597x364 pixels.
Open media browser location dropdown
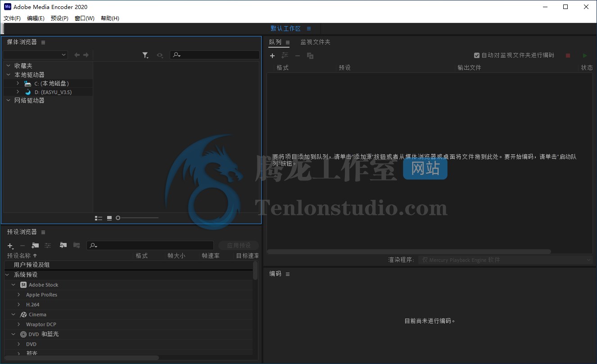coord(35,55)
